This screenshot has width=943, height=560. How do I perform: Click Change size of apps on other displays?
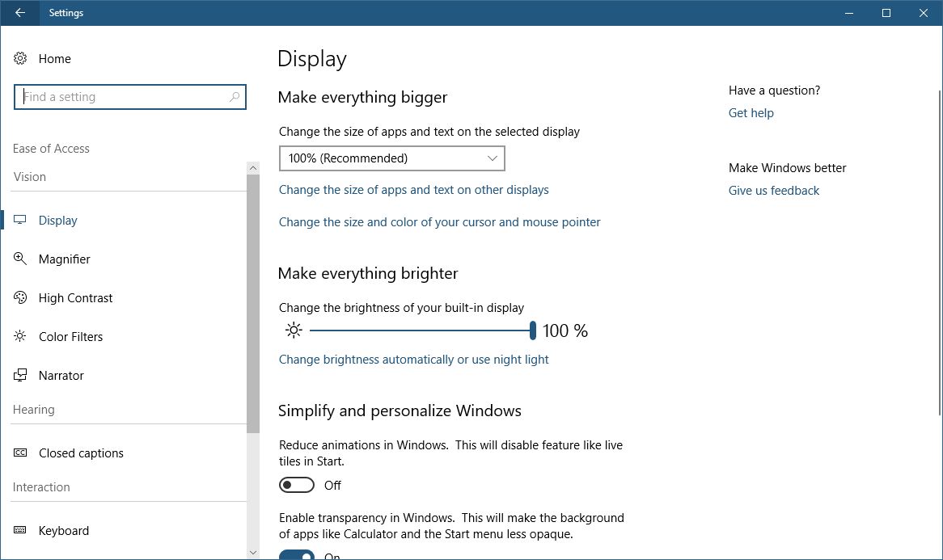pyautogui.click(x=414, y=190)
